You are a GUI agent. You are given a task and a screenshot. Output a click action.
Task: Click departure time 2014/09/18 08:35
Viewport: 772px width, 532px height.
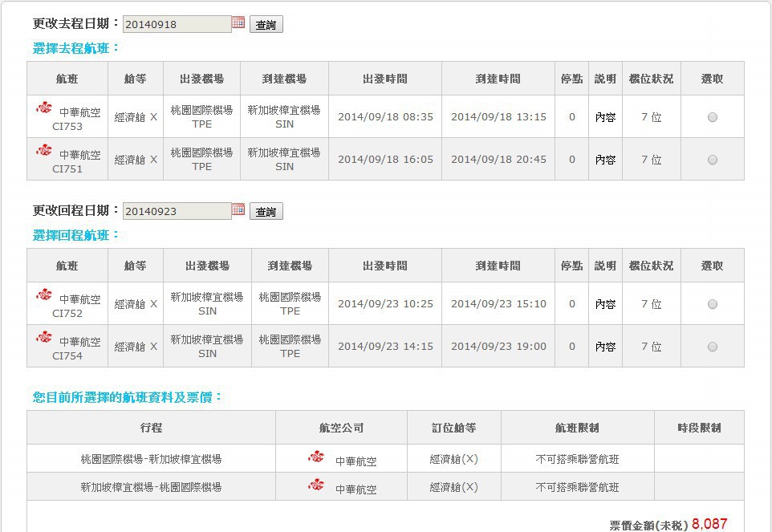point(385,117)
